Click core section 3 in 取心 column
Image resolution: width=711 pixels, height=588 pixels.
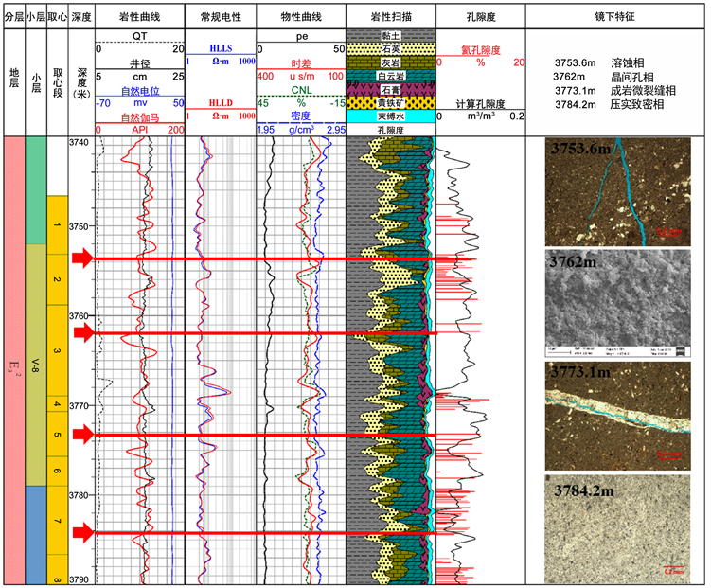(57, 351)
